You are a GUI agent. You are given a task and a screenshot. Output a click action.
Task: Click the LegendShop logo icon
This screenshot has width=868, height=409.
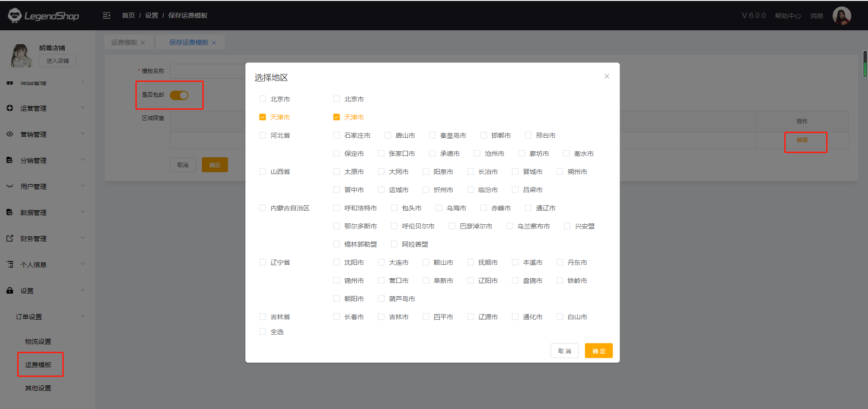pyautogui.click(x=15, y=15)
